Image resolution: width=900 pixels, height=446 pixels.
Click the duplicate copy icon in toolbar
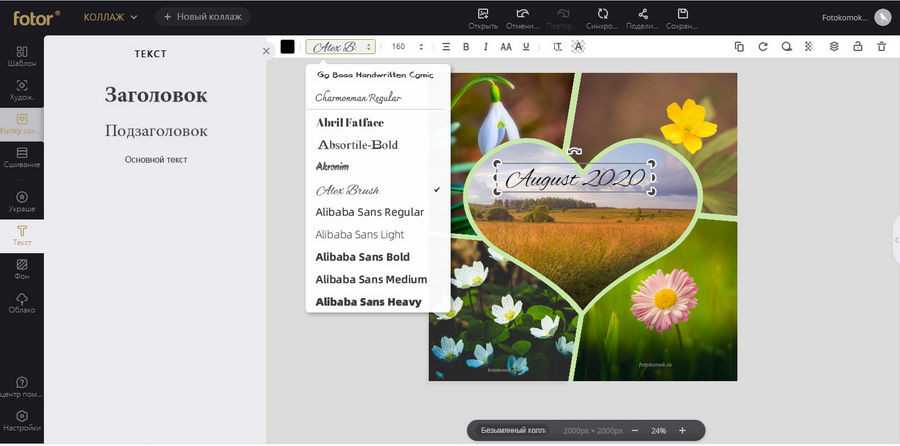(739, 47)
